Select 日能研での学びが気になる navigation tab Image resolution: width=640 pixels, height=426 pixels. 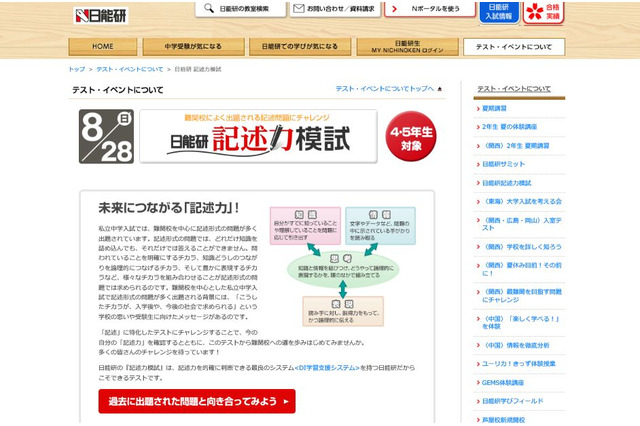pos(300,47)
